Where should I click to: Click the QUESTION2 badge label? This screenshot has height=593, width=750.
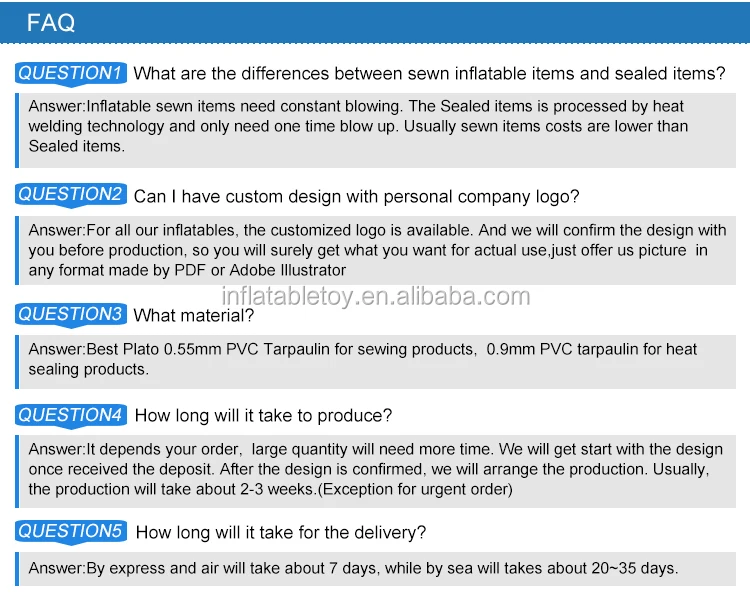70,195
